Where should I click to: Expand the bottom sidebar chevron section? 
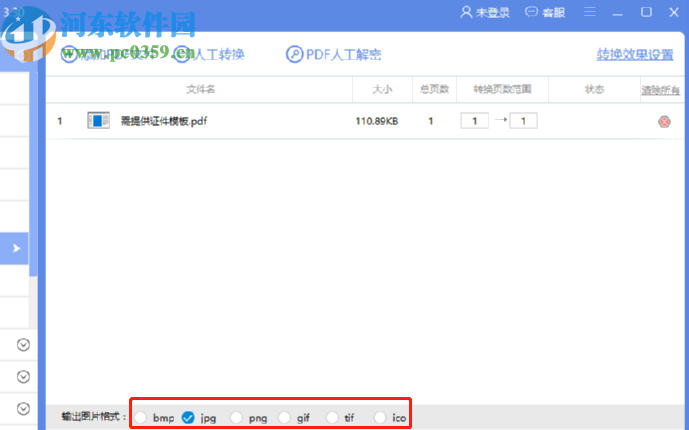coord(23,409)
